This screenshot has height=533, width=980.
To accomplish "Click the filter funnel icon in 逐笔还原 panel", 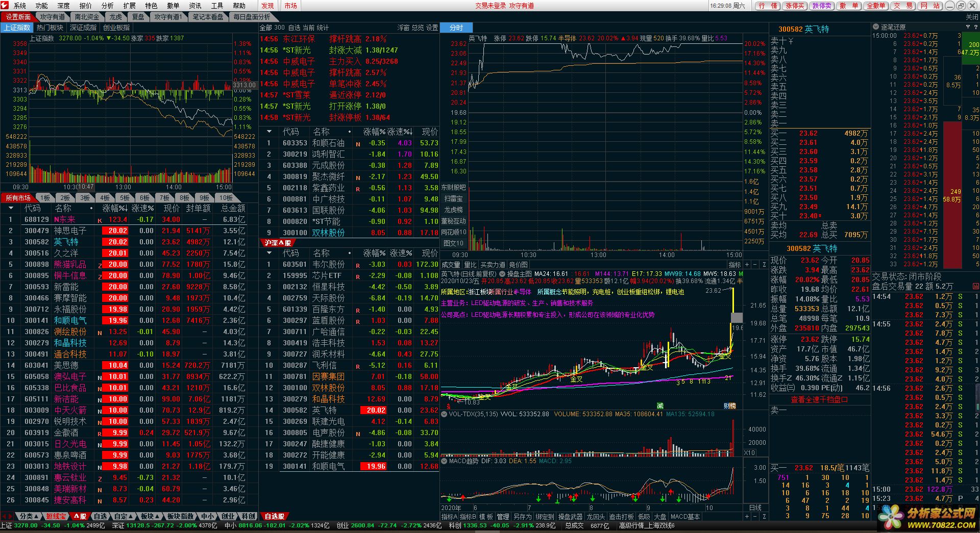I will point(968,27).
